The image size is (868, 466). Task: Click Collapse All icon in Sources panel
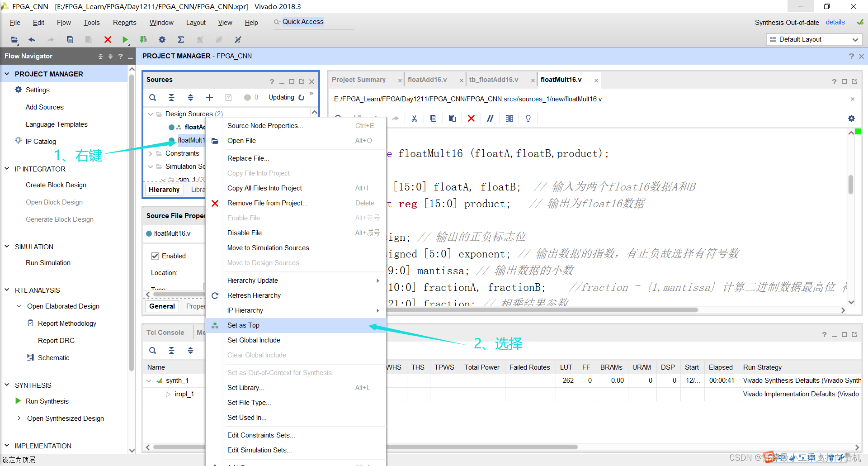(x=171, y=97)
